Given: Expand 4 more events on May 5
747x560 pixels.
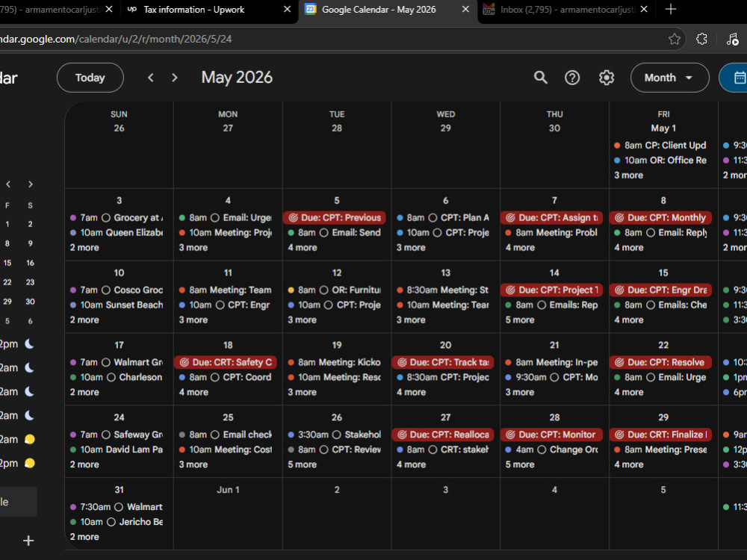Looking at the screenshot, I should [x=302, y=248].
